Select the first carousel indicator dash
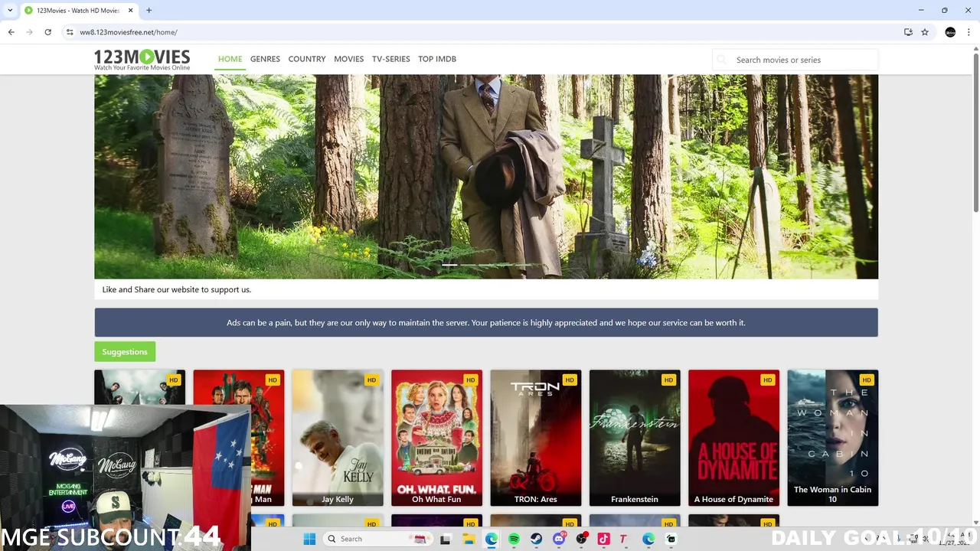The image size is (980, 551). click(449, 265)
